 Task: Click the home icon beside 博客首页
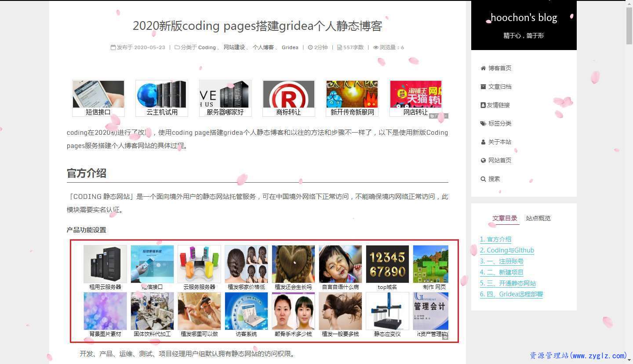pyautogui.click(x=483, y=68)
